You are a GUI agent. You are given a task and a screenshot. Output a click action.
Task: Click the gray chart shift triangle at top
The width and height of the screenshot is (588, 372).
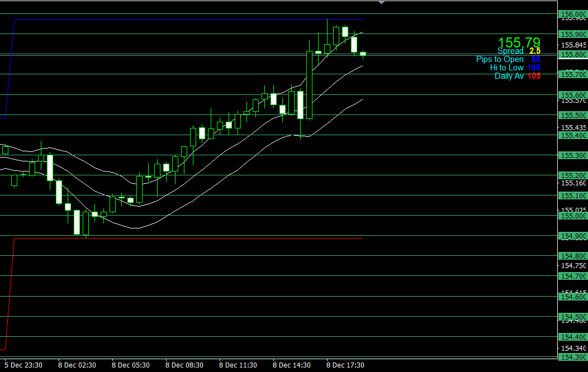(381, 3)
